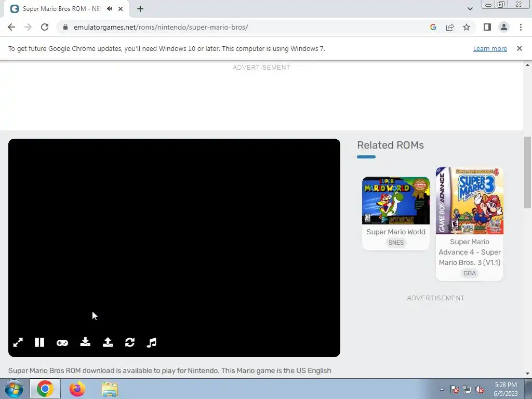Click the page scrollbar thumb
The image size is (532, 399).
coord(527,172)
